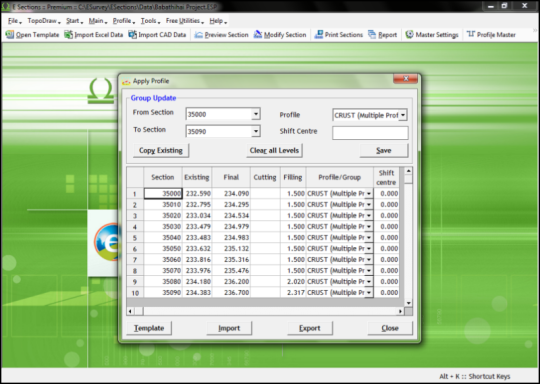Open the Main menu
540x384 pixels.
coord(98,21)
